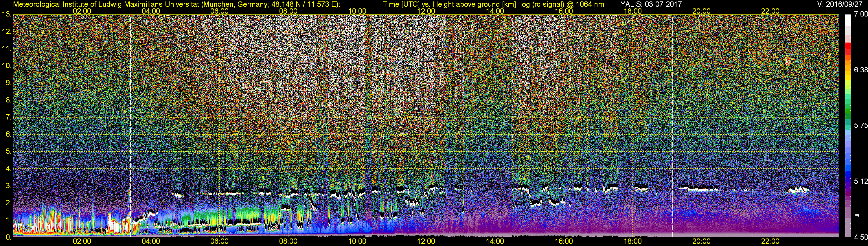Click the 6.38 color scale value
868x246 pixels.
pos(860,70)
